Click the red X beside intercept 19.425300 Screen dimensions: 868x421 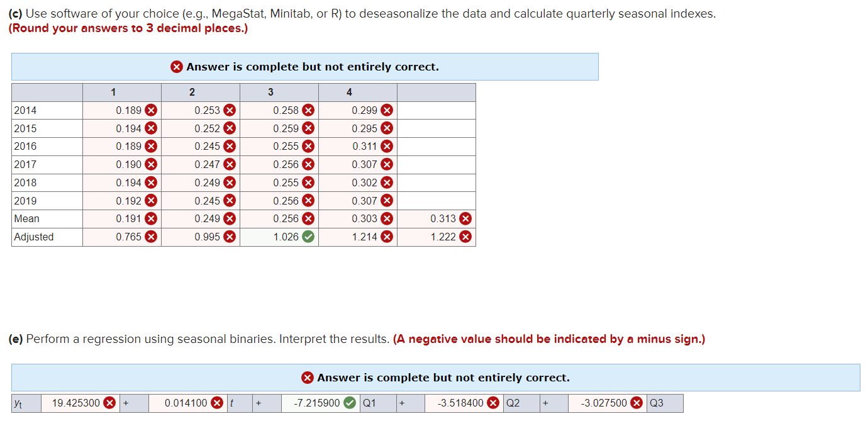tap(108, 403)
